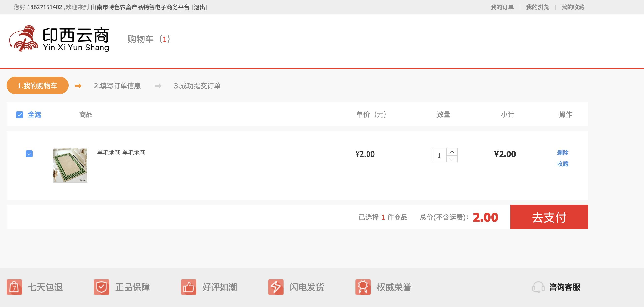Click the unit price ¥2.00
Image resolution: width=644 pixels, height=307 pixels.
[365, 154]
